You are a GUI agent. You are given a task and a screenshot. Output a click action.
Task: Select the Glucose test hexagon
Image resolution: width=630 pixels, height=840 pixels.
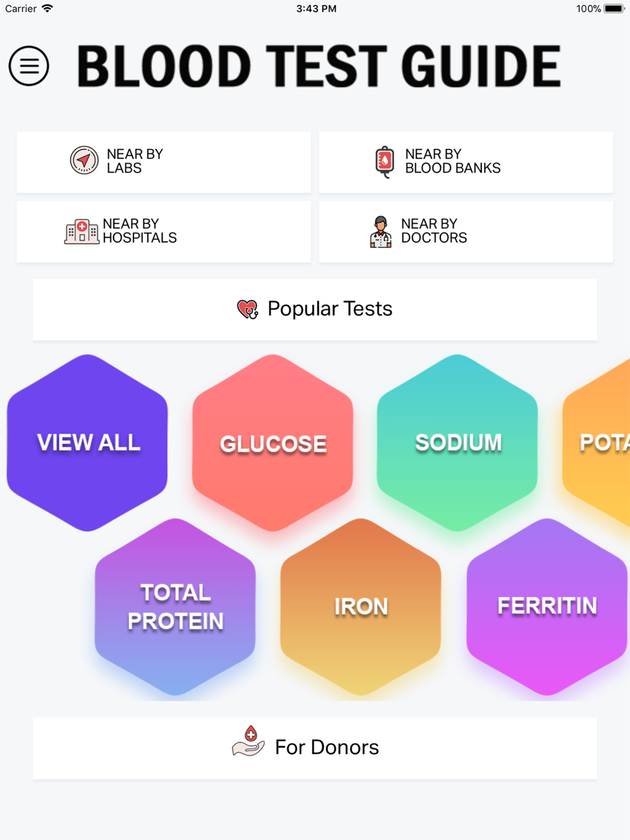273,443
